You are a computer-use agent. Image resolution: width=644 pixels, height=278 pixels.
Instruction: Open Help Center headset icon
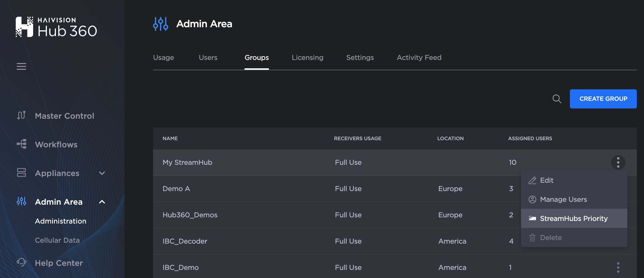21,262
